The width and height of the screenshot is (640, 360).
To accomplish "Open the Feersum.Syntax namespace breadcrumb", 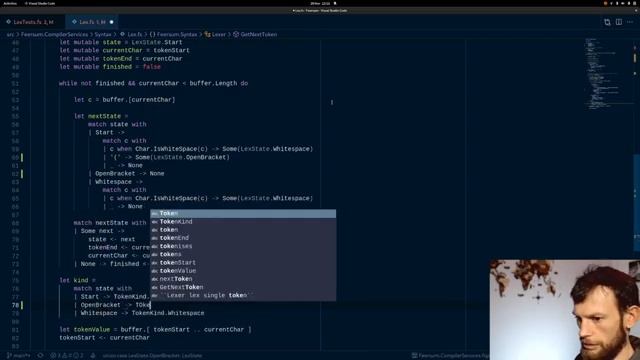I will click(173, 34).
